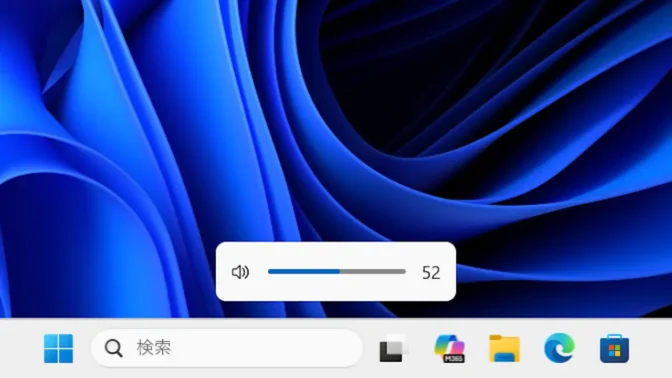Click the volume level number 52
The height and width of the screenshot is (378, 672).
[x=431, y=273]
